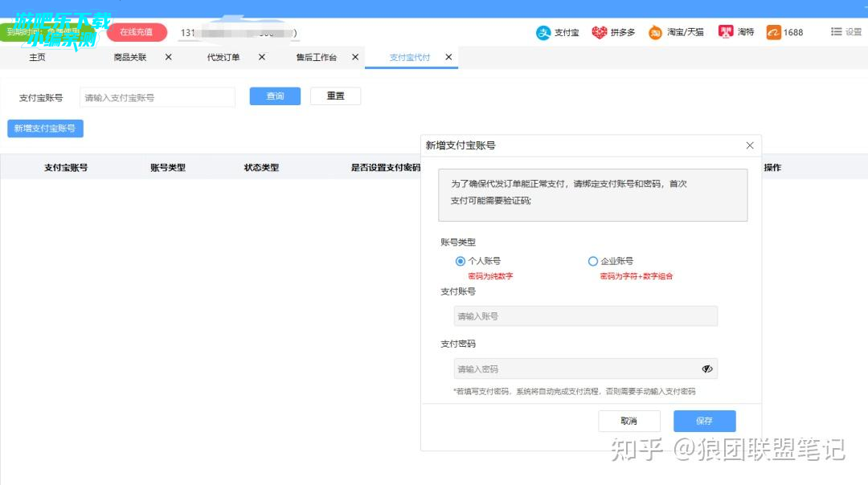Viewport: 868px width, 485px height.
Task: Click the 新增支付宝账号 button
Action: 45,128
